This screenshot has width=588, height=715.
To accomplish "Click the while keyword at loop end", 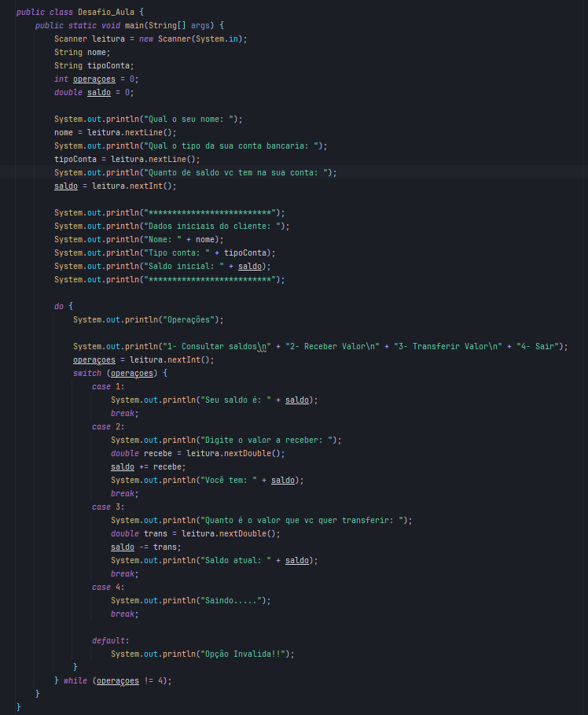I will coord(75,680).
